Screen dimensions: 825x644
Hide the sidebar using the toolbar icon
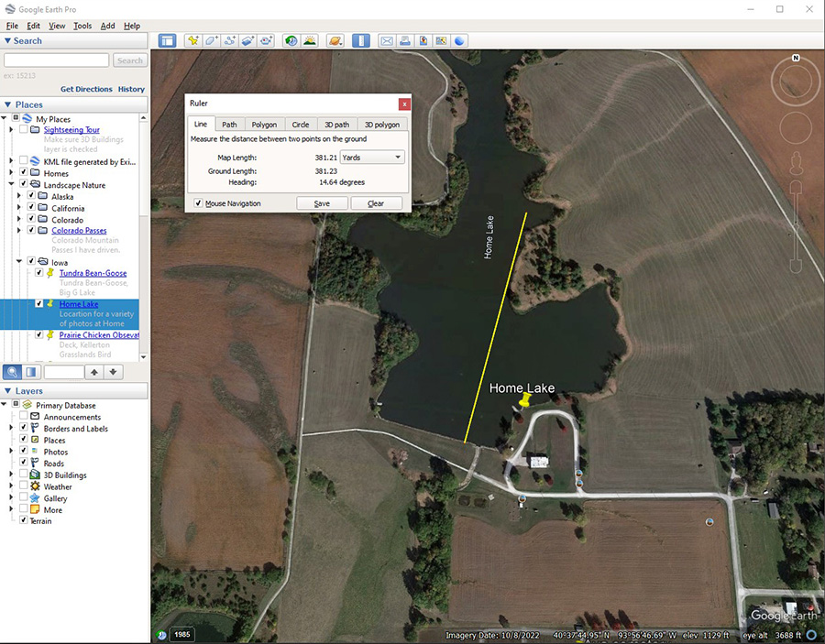[x=168, y=41]
